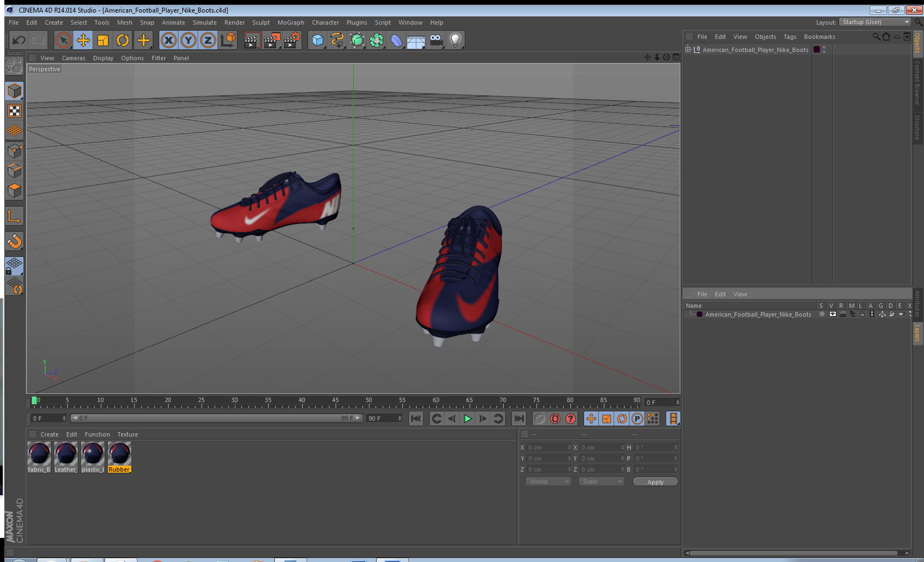Enable the Texture mode checkerboard icon
The width and height of the screenshot is (924, 562).
click(x=14, y=111)
